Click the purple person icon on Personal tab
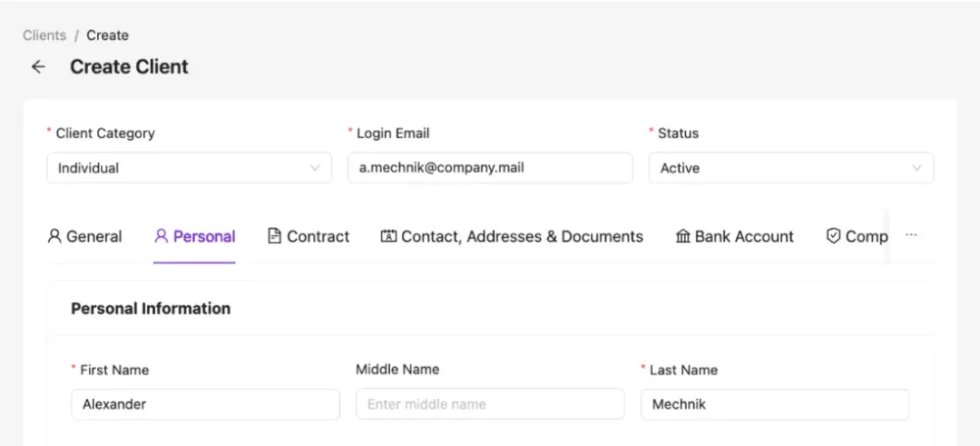The image size is (980, 446). pos(162,236)
